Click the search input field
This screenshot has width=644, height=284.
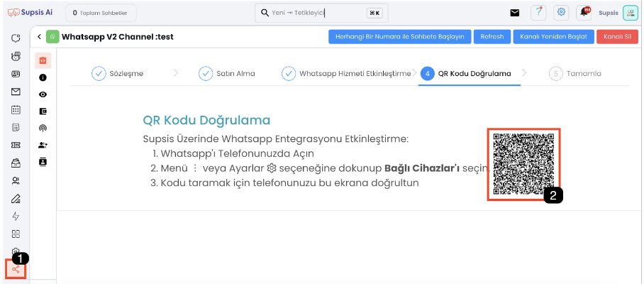pos(321,13)
